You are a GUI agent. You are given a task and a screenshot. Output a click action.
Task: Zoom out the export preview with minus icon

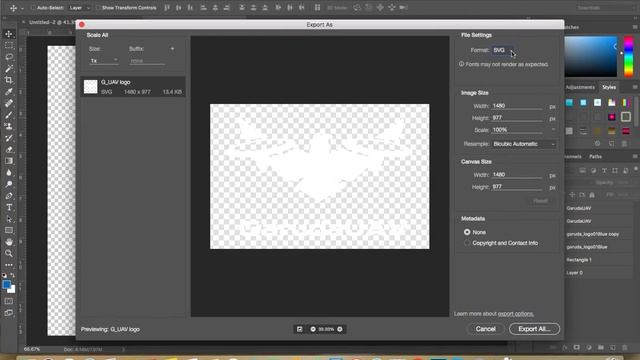coord(313,329)
